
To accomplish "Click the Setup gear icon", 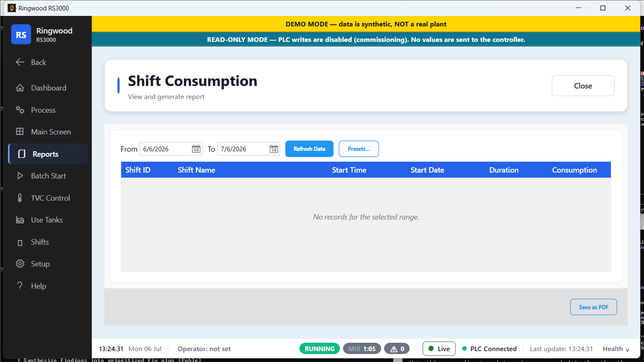I will [20, 264].
